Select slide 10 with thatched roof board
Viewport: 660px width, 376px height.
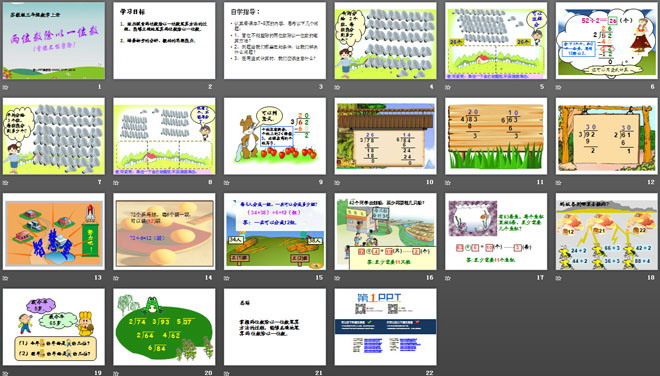[386, 136]
